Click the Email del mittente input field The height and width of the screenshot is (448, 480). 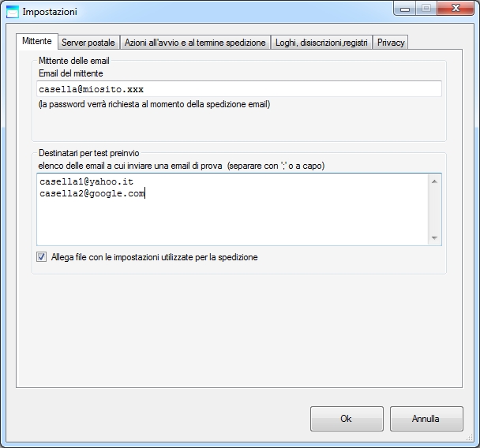[238, 89]
